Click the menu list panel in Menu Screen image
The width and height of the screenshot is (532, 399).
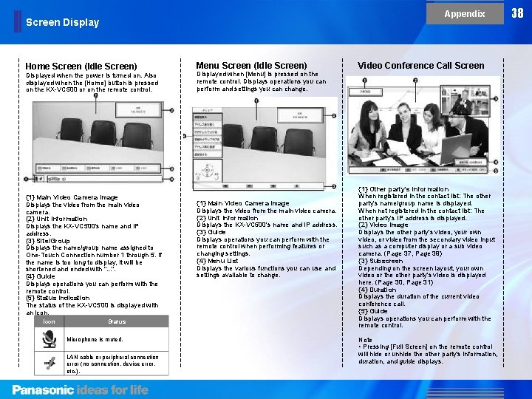208,136
